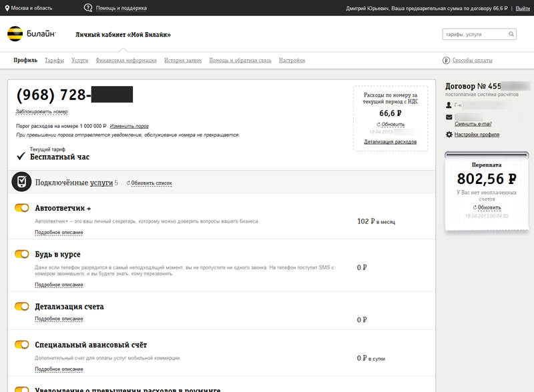Open Помощь и обратная связь tab
This screenshot has width=534, height=392.
(x=240, y=60)
